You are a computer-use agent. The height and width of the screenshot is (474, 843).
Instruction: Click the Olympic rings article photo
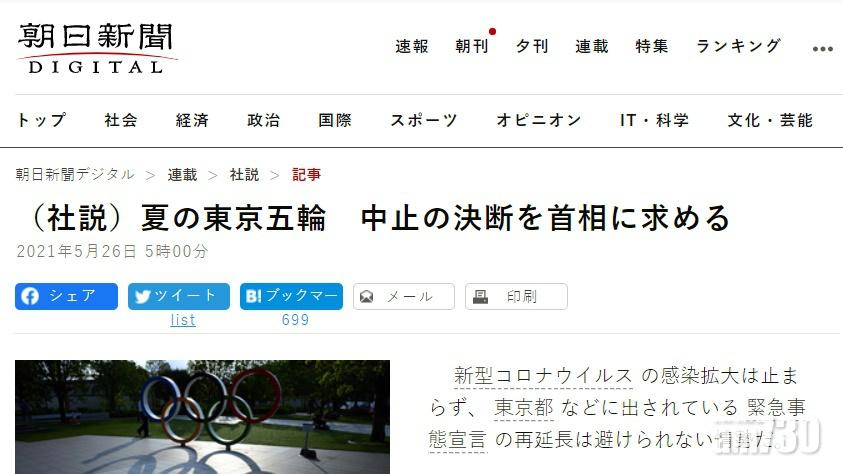(202, 417)
